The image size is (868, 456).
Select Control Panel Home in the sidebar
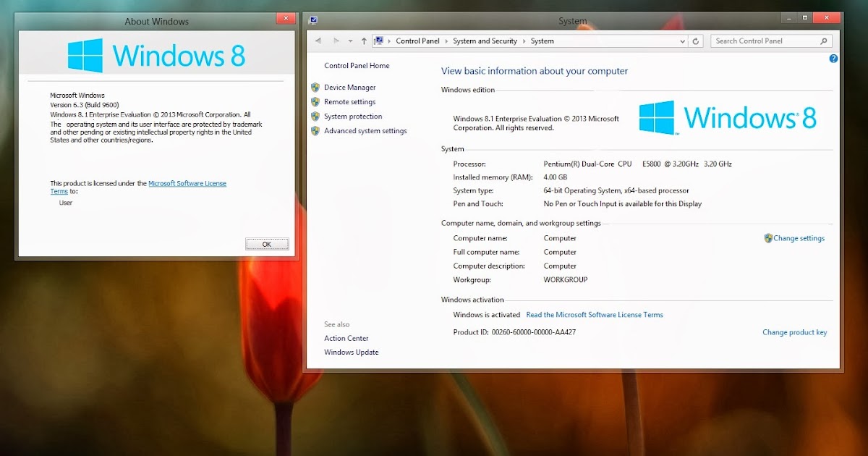pyautogui.click(x=357, y=65)
